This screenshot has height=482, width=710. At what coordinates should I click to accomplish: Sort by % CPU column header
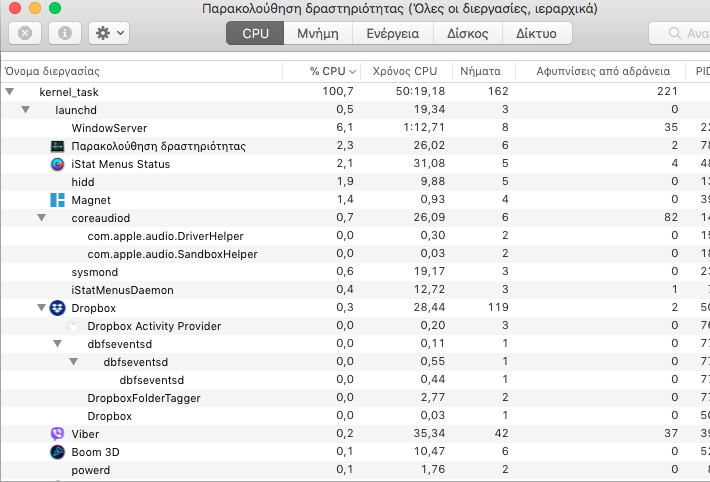326,72
